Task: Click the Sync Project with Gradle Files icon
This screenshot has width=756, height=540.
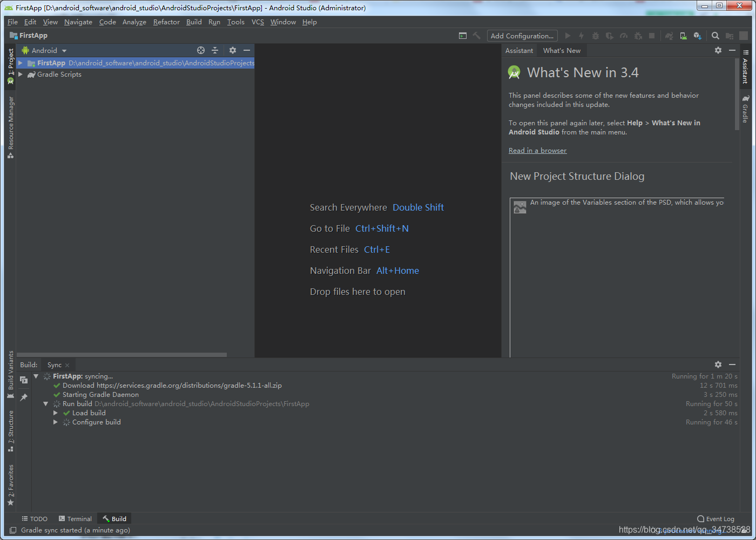Action: click(669, 36)
